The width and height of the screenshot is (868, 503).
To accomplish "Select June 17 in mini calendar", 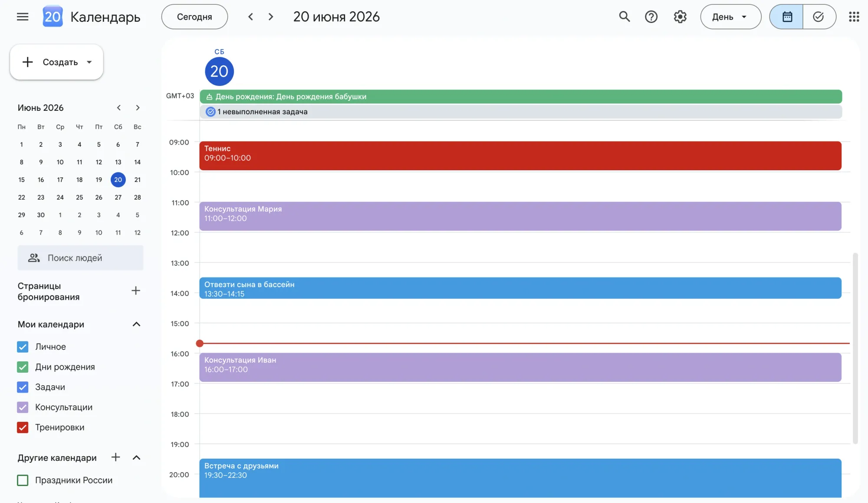I will 60,180.
